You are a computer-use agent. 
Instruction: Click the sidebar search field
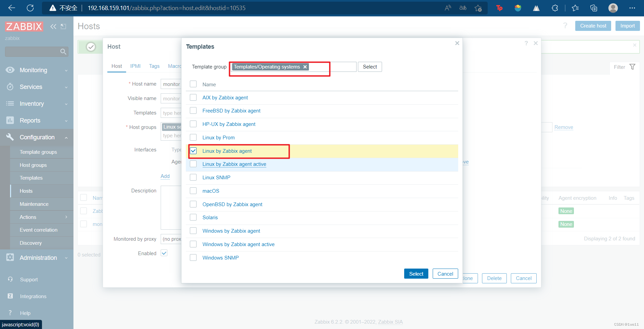point(37,52)
